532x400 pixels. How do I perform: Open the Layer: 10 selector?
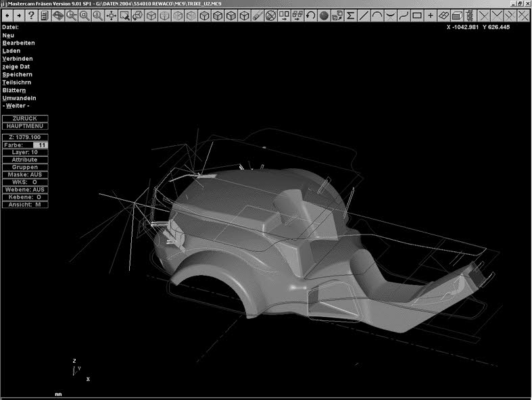coord(25,152)
